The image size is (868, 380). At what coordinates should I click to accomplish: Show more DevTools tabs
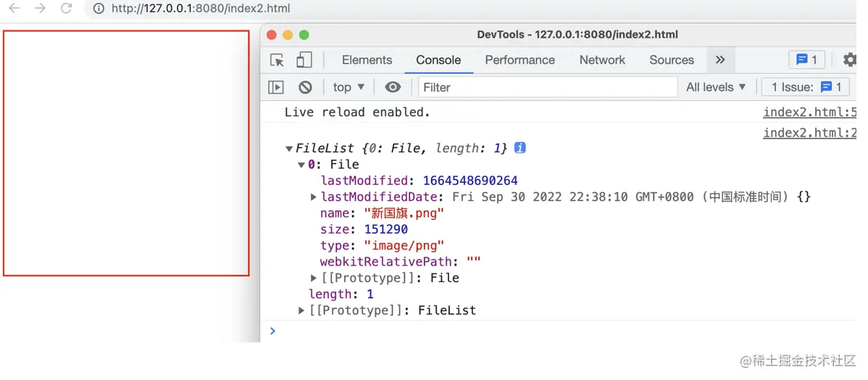(x=720, y=59)
